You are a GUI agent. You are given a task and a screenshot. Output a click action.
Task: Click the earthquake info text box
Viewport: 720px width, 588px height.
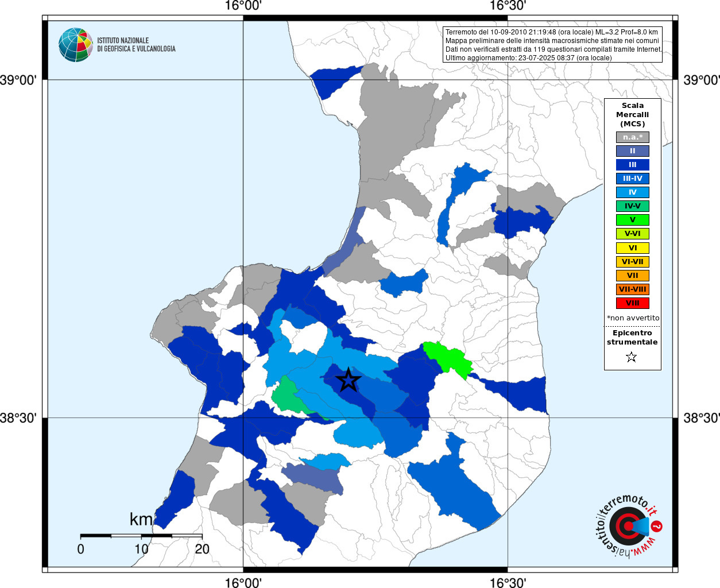[553, 45]
